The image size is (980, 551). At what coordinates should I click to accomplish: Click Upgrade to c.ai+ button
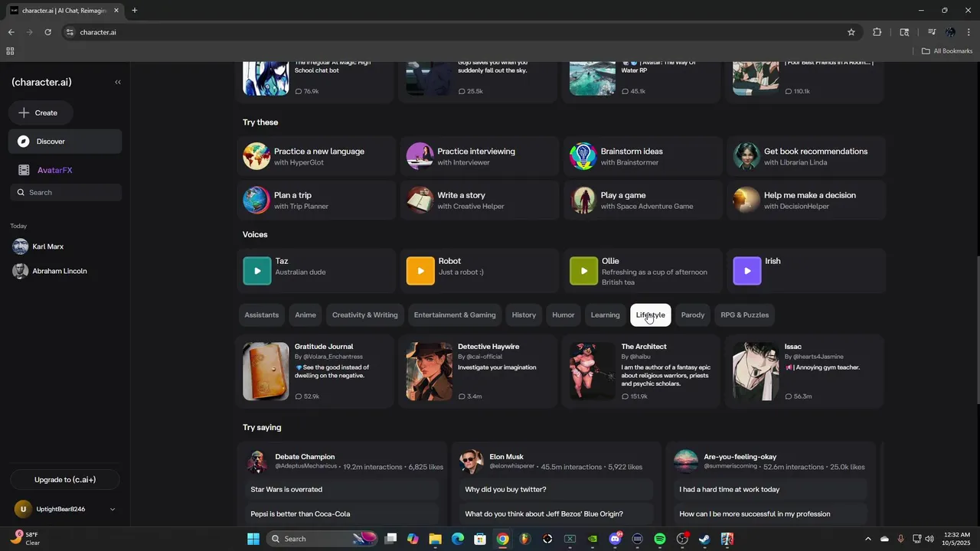[x=65, y=480]
